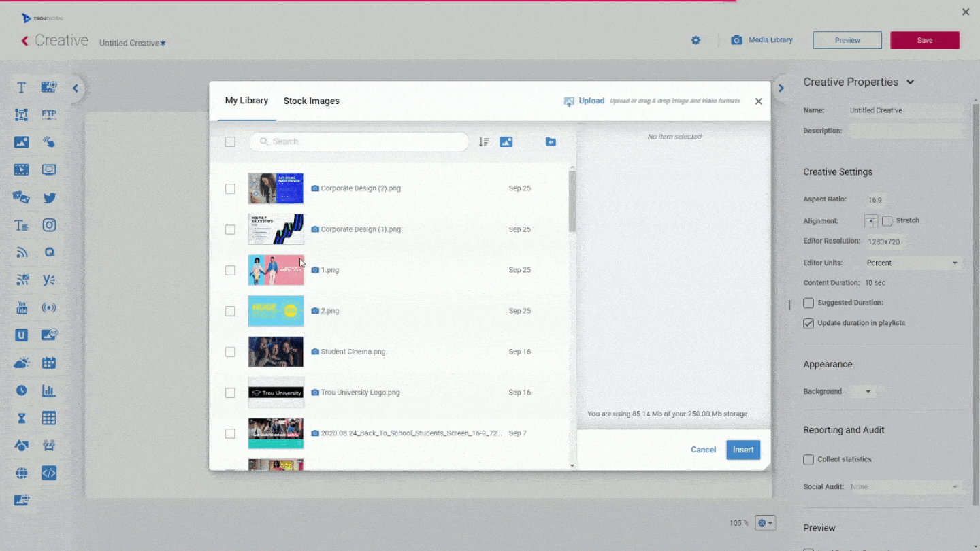The image size is (980, 551).
Task: Add a Twitter widget
Action: point(49,198)
